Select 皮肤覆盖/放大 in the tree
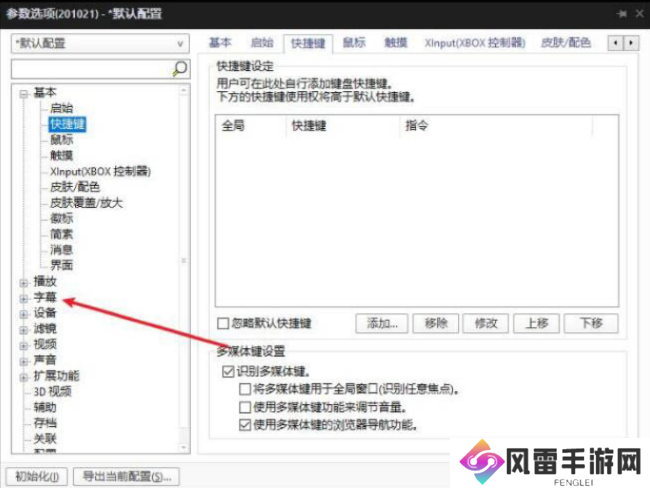Viewport: 650px width, 488px height. tap(86, 203)
